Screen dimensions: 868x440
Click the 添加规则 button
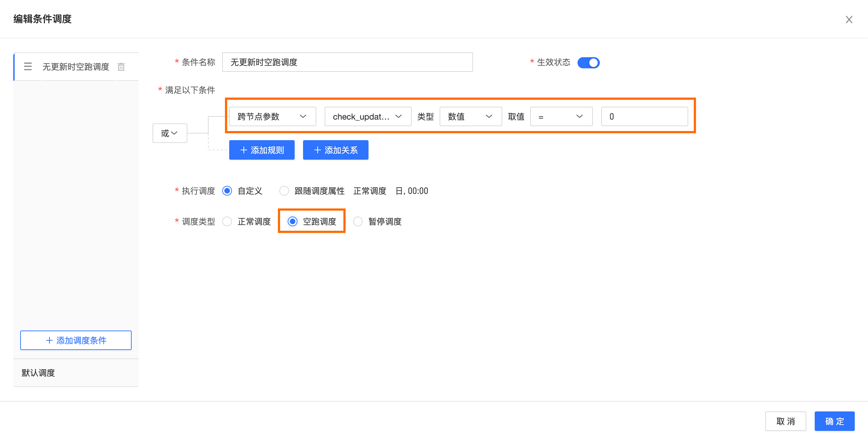[x=262, y=150]
